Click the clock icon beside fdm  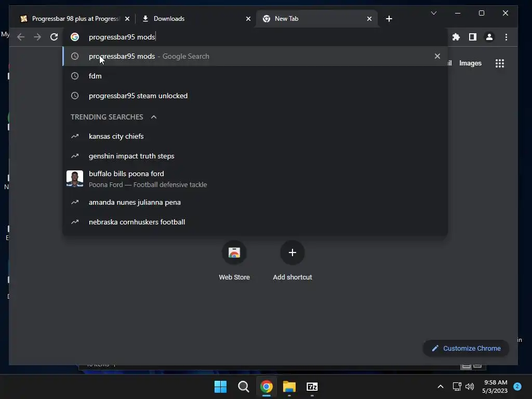click(x=75, y=76)
